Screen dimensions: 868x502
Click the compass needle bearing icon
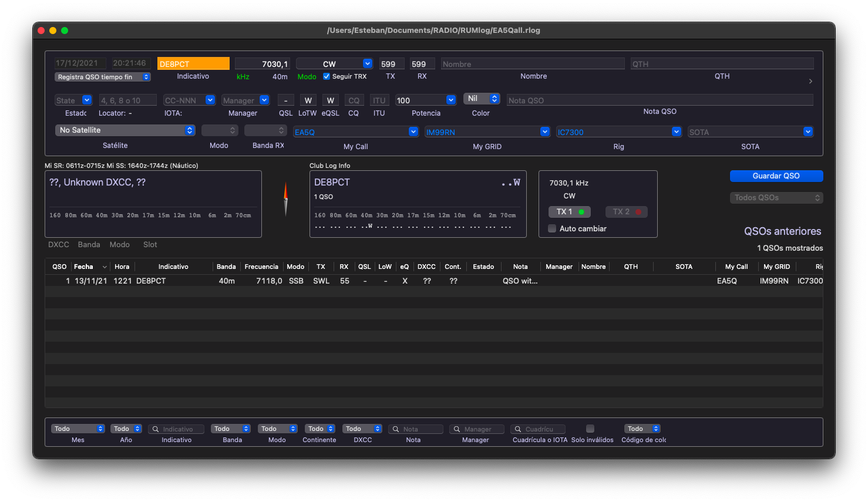pos(286,198)
